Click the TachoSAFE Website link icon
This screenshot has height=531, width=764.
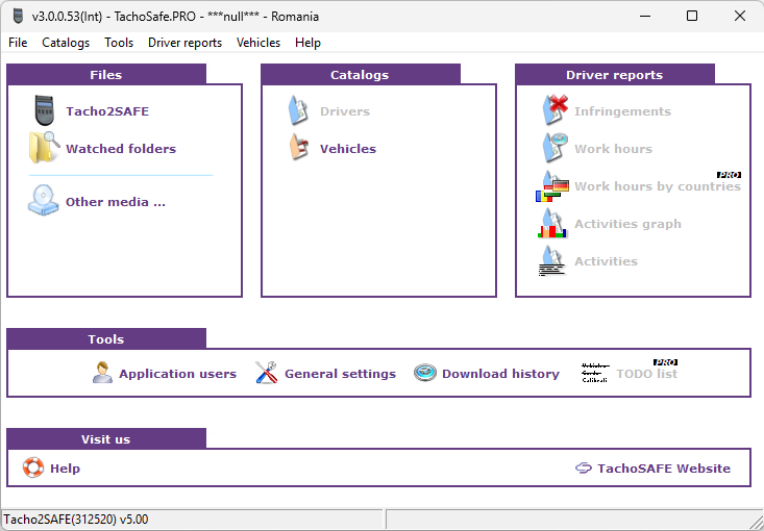(x=583, y=468)
